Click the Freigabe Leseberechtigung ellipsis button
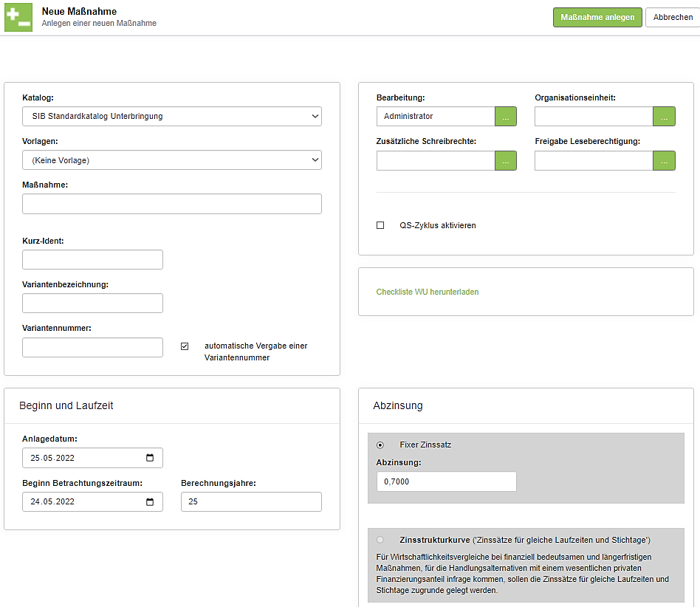 pyautogui.click(x=664, y=160)
